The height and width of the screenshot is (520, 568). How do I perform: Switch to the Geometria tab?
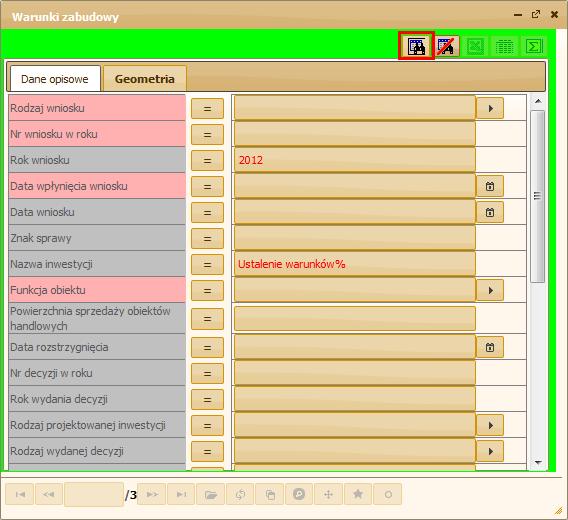pyautogui.click(x=145, y=79)
